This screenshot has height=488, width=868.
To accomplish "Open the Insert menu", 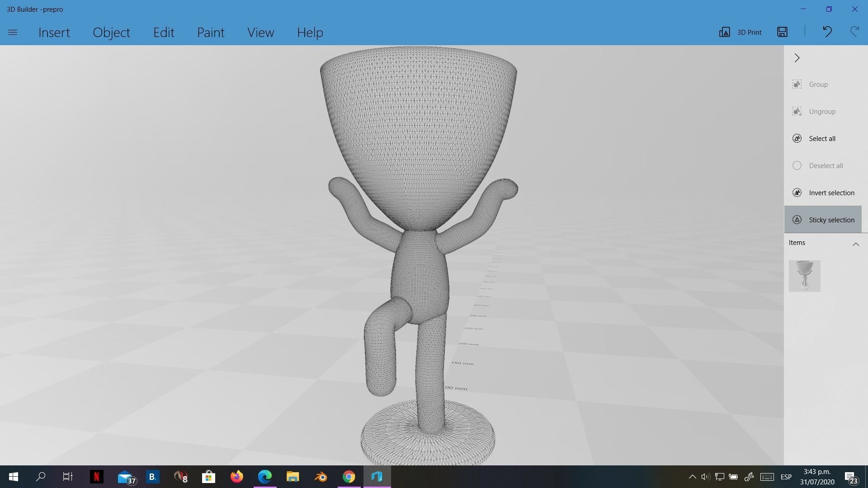I will tap(54, 33).
